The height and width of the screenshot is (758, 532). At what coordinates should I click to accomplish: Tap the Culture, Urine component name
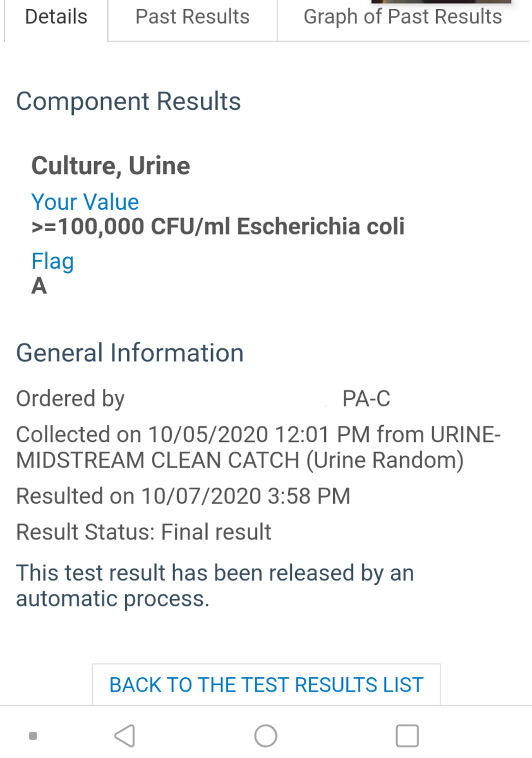[111, 166]
